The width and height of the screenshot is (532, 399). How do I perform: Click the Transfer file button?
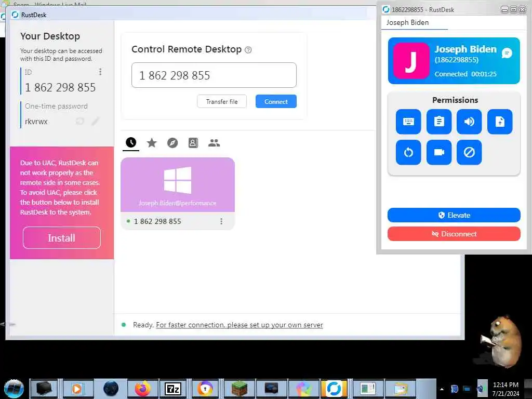click(x=222, y=101)
